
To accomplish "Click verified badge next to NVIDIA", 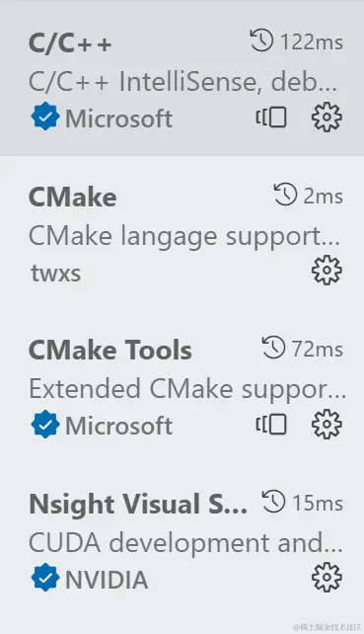I will (x=45, y=578).
